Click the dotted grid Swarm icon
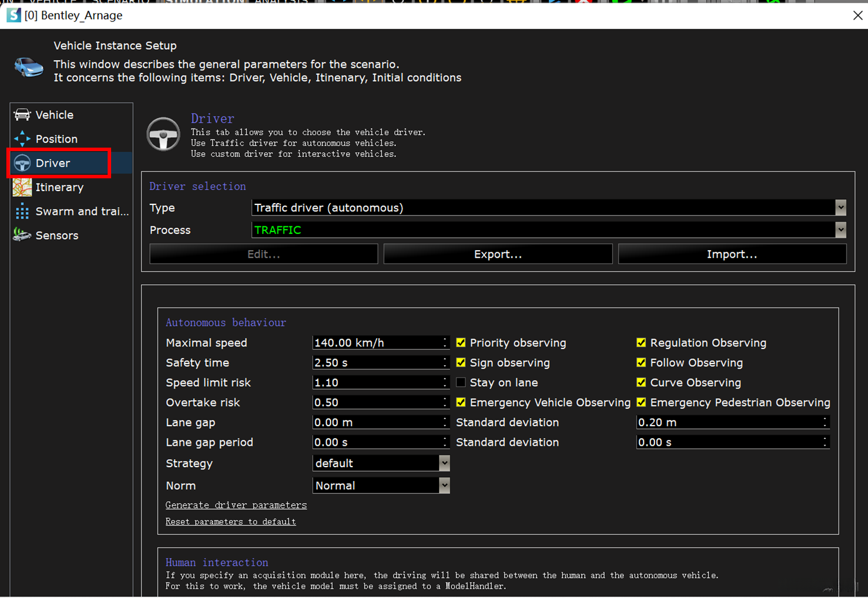Viewport: 868px width, 598px height. pyautogui.click(x=22, y=211)
